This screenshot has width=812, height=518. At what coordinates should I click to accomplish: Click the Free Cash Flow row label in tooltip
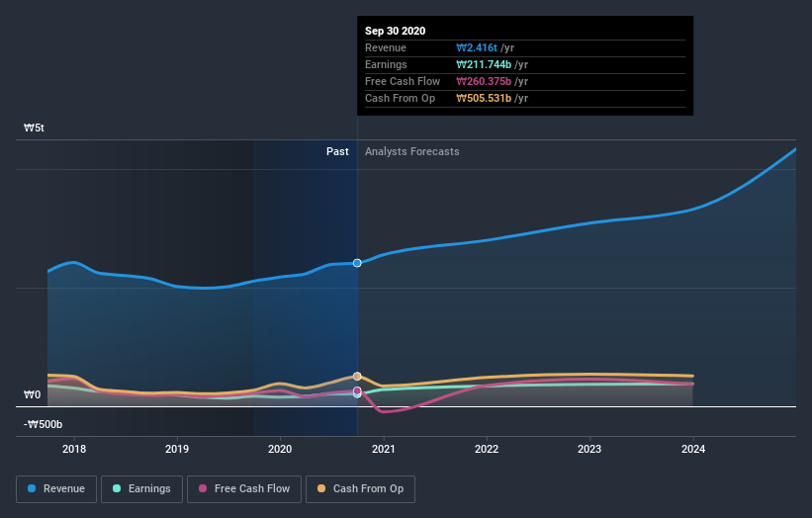403,81
